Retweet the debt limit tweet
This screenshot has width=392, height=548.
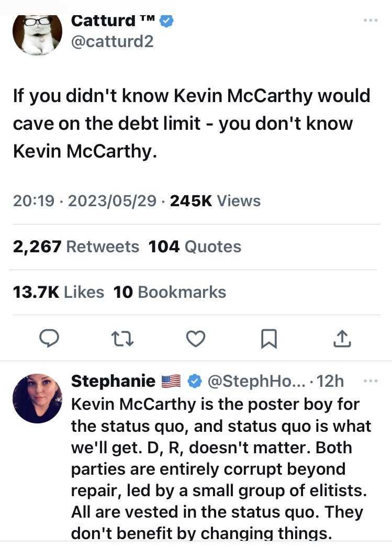click(x=123, y=339)
